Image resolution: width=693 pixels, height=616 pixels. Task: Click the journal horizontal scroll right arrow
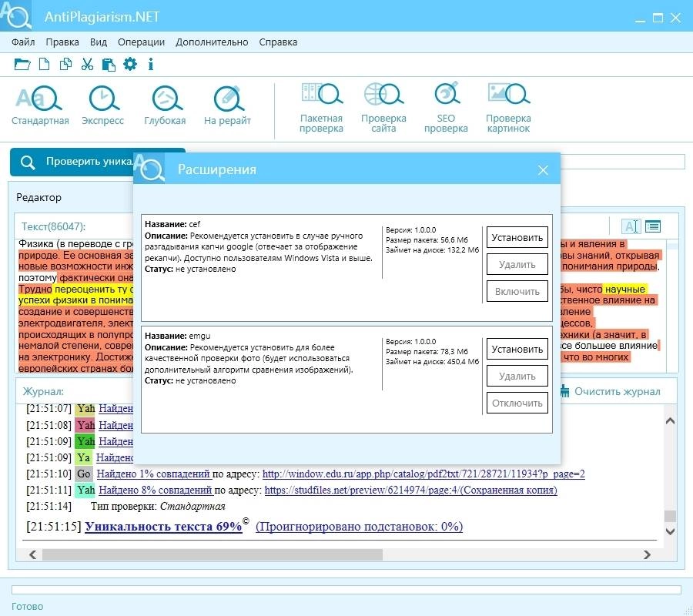click(648, 554)
